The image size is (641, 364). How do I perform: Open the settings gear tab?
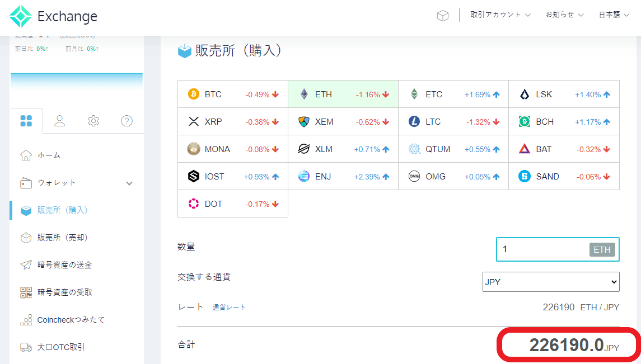(x=93, y=121)
